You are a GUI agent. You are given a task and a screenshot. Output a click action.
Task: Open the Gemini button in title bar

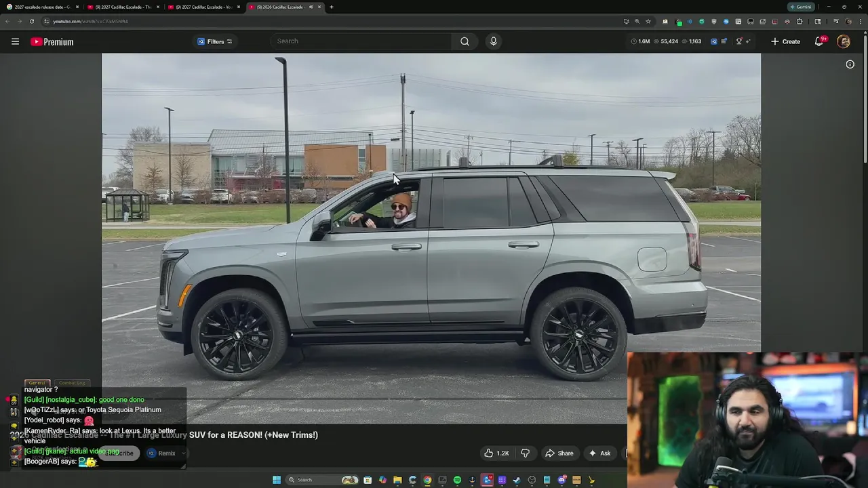(x=801, y=7)
